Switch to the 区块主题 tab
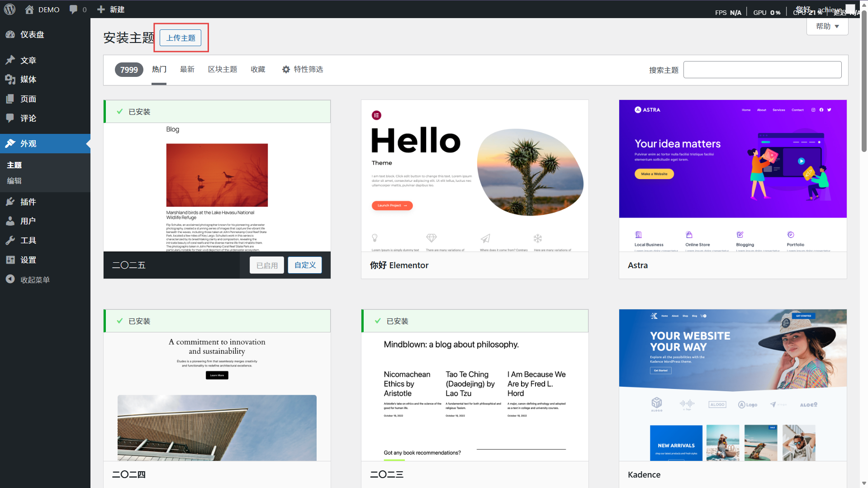Image resolution: width=868 pixels, height=488 pixels. click(222, 69)
